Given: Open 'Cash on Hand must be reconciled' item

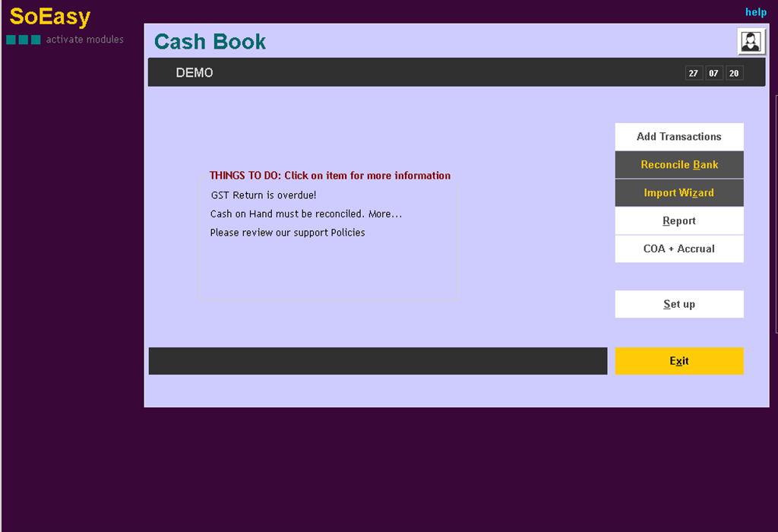Looking at the screenshot, I should [x=305, y=214].
